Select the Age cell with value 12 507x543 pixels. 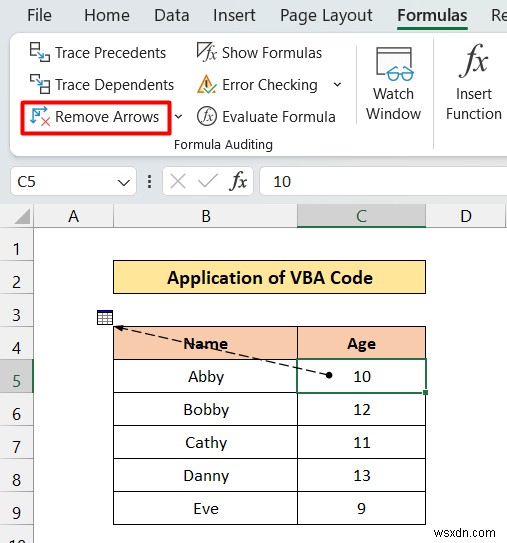tap(362, 409)
